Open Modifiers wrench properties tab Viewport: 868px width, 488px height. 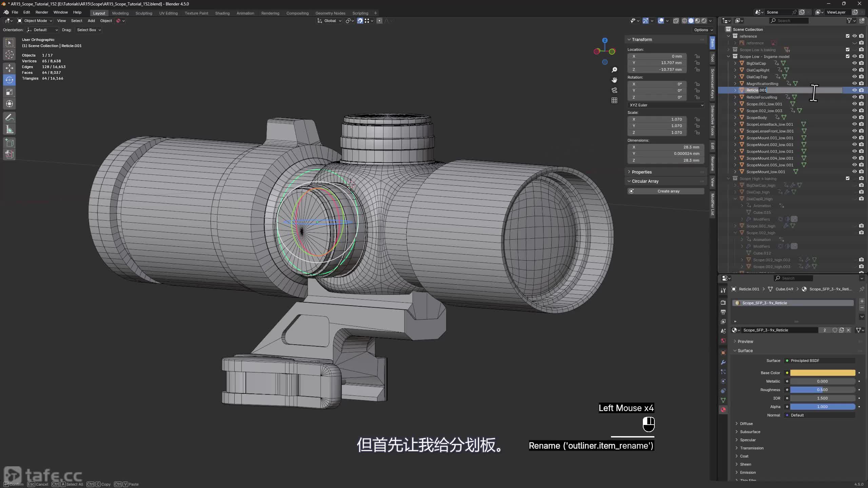[x=723, y=362]
